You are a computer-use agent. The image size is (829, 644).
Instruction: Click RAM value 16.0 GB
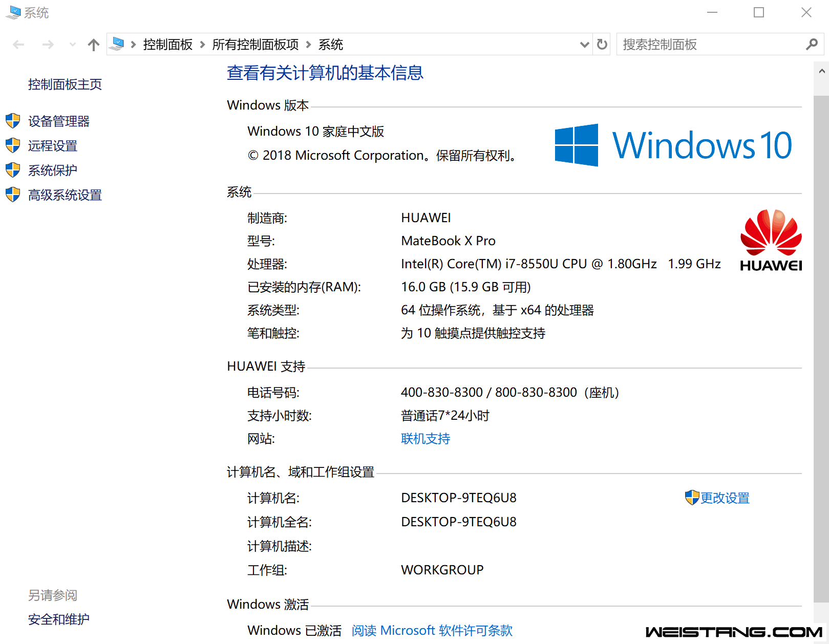pos(423,287)
